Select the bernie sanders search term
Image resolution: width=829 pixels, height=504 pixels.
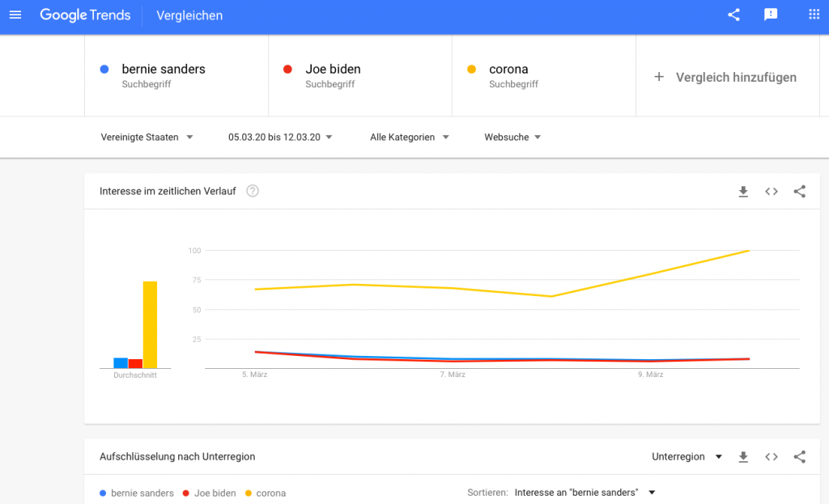pos(176,75)
